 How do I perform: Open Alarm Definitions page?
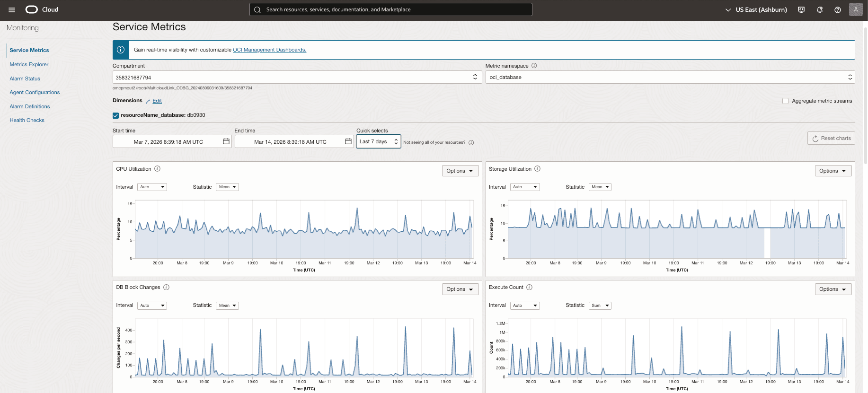(30, 106)
